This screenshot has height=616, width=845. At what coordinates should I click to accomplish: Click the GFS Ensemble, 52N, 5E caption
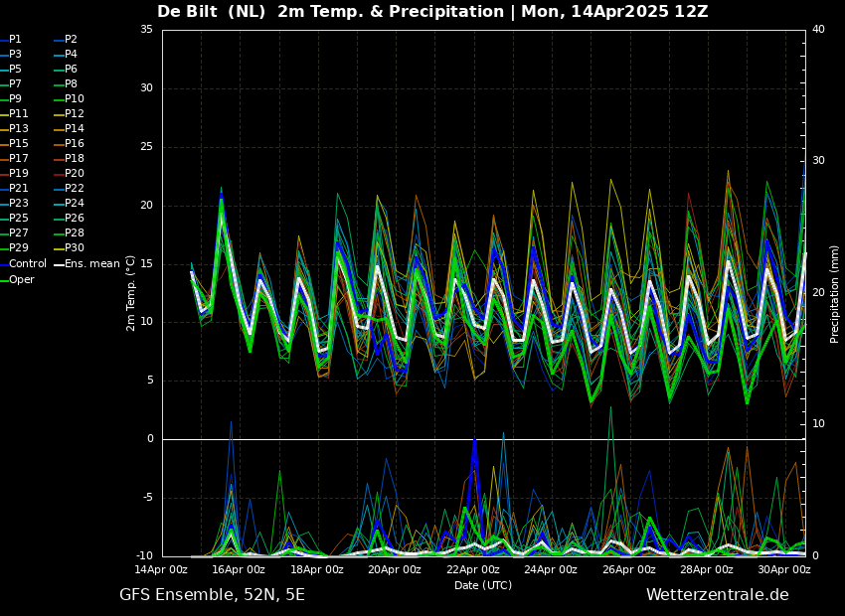[212, 595]
